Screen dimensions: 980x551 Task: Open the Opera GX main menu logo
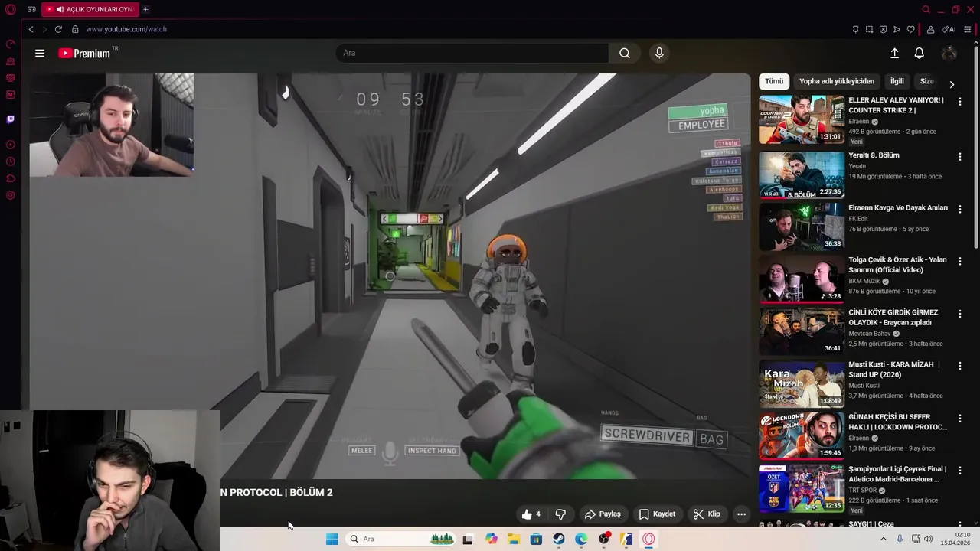pyautogui.click(x=11, y=10)
